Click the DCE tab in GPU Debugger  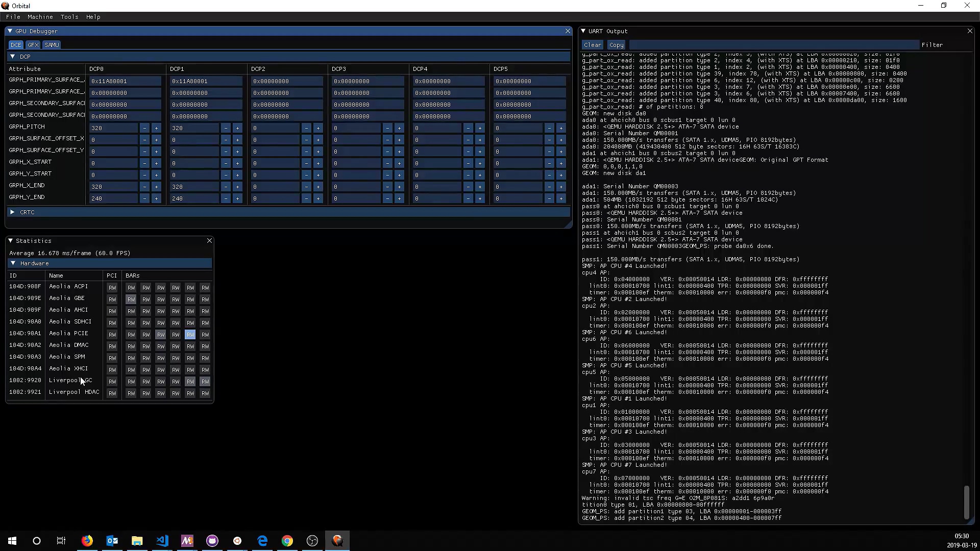[15, 44]
